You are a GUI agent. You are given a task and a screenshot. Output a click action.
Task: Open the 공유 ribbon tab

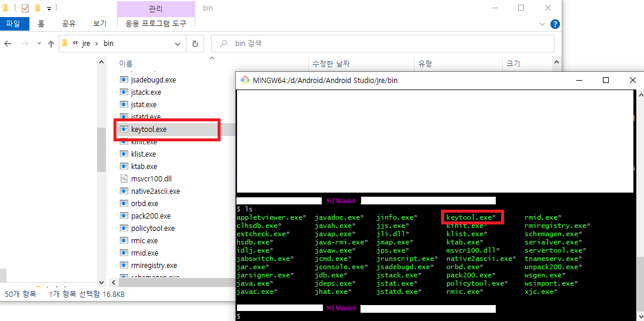[x=69, y=24]
